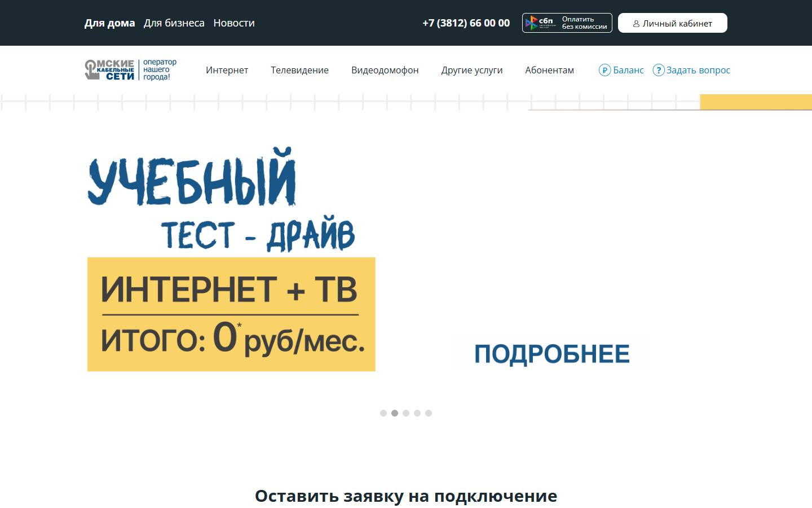Open СБП pay without commission button

[567, 23]
